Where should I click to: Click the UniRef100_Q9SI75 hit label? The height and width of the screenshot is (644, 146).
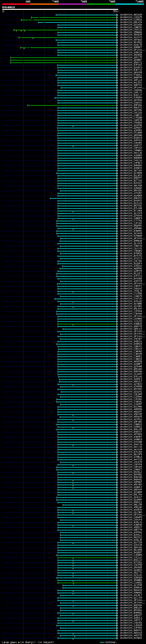pyautogui.click(x=131, y=58)
